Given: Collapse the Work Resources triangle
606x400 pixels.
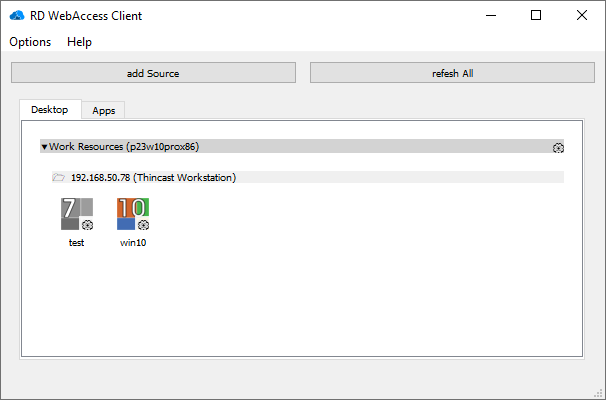Looking at the screenshot, I should 44,147.
